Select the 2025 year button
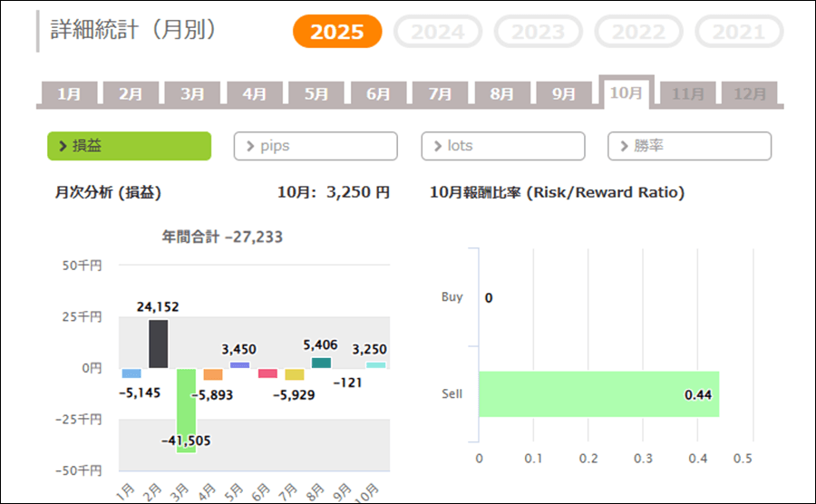816x504 pixels. 337,32
